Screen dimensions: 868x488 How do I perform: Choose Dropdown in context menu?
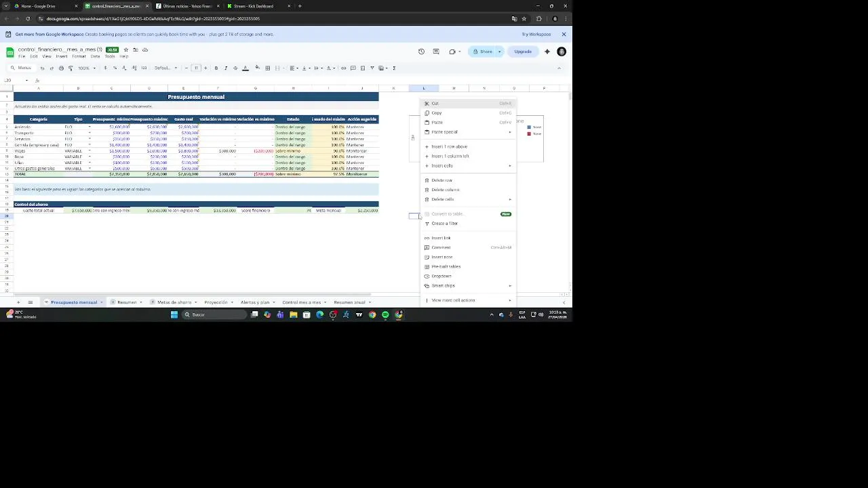[468, 276]
